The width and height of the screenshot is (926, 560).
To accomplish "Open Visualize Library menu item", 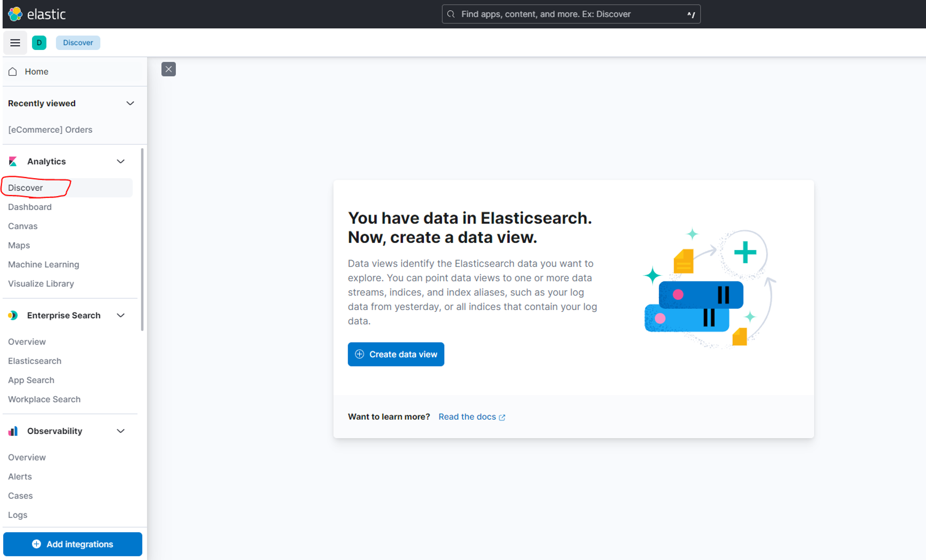I will click(x=41, y=284).
